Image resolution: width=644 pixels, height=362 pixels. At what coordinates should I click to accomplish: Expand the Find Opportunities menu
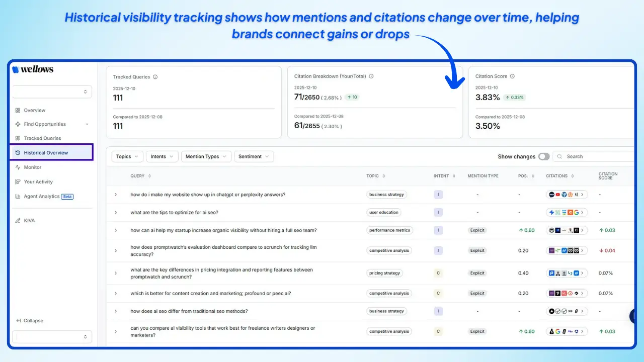click(x=52, y=124)
